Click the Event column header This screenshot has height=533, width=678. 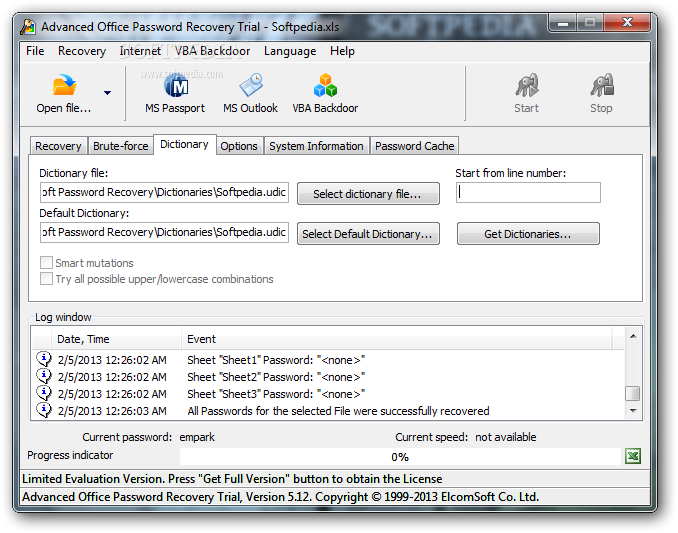click(396, 339)
